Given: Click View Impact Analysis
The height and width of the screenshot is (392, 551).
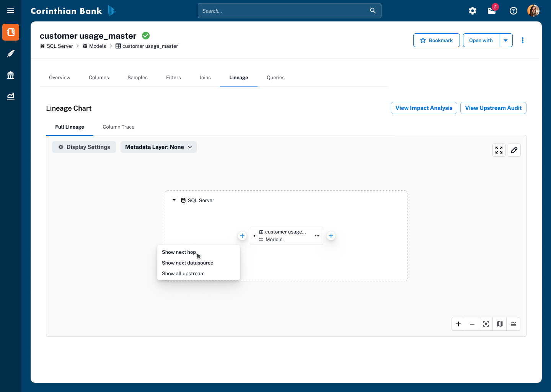Looking at the screenshot, I should (424, 108).
